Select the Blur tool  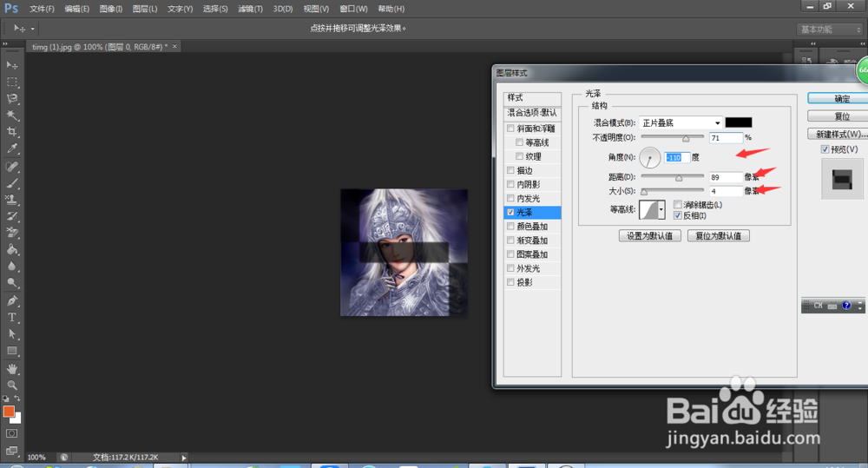click(11, 266)
